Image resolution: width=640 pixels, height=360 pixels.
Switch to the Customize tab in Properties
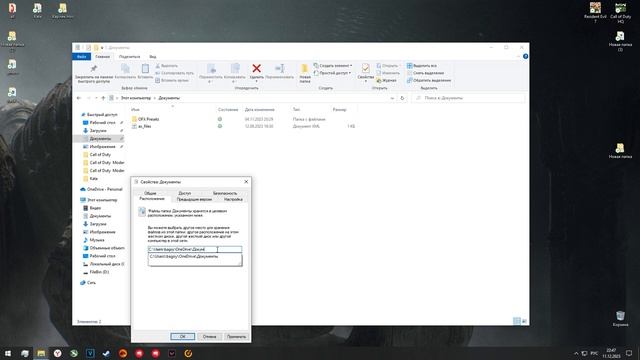point(233,199)
